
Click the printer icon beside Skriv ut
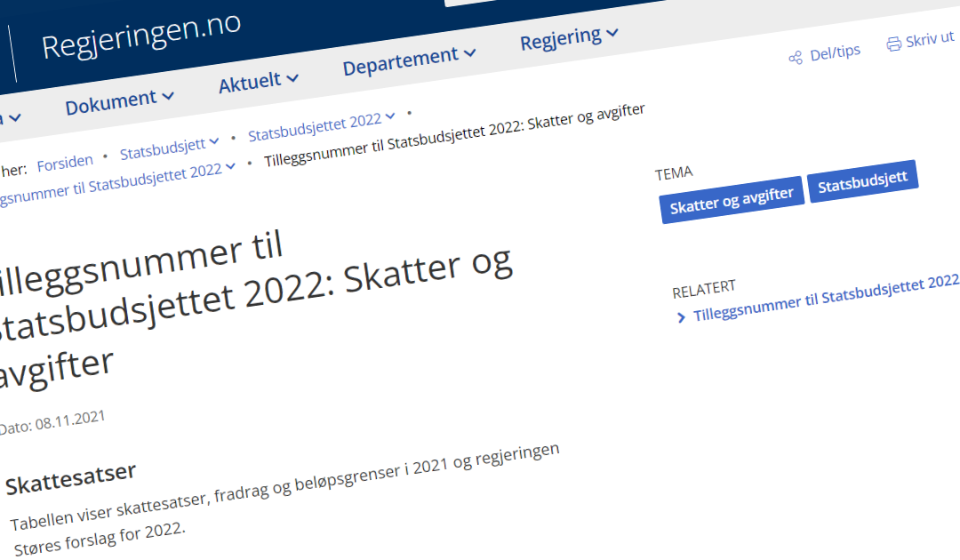(893, 44)
